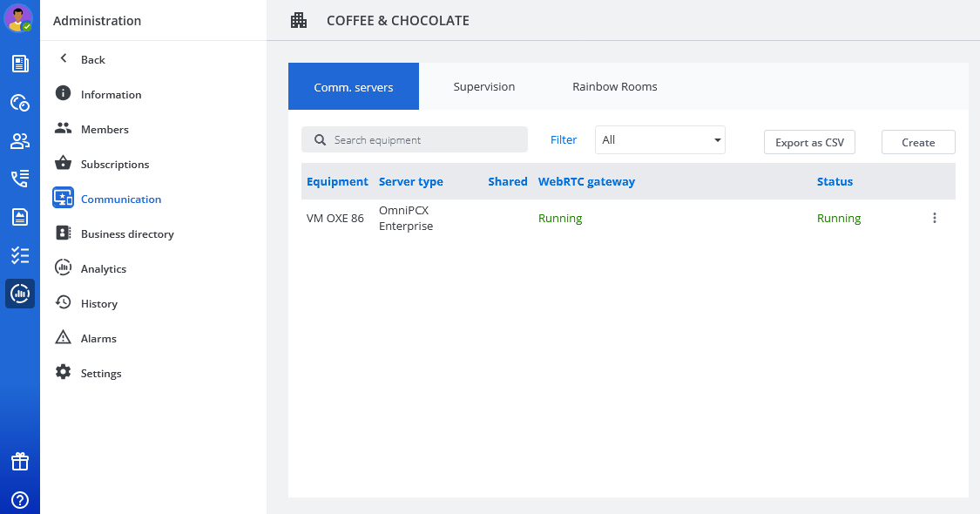Open Members in the Administration menu

[105, 129]
